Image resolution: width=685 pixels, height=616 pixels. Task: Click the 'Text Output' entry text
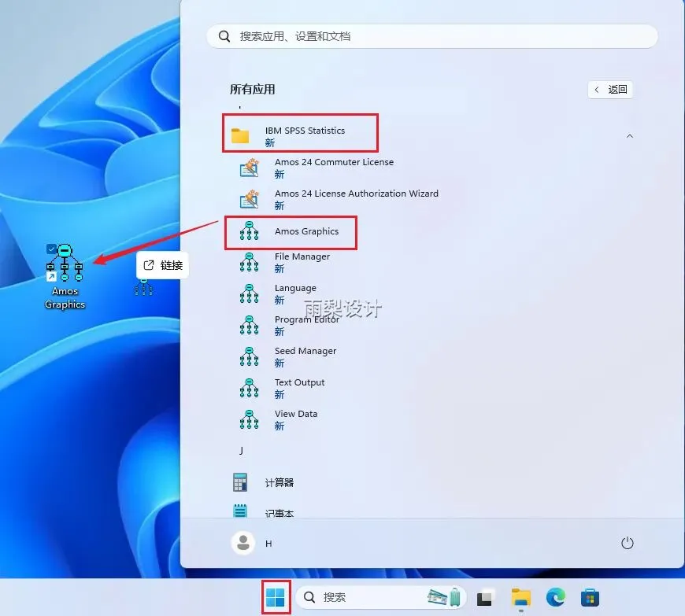tap(300, 382)
